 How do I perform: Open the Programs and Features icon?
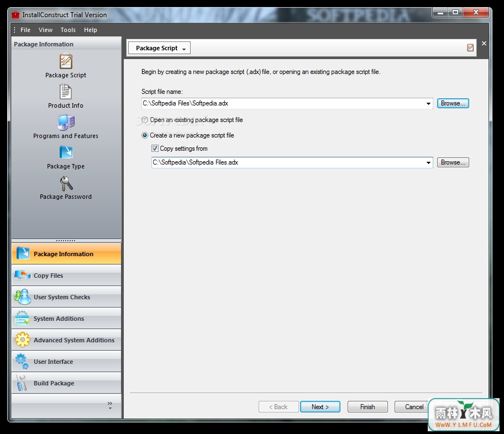(x=66, y=122)
